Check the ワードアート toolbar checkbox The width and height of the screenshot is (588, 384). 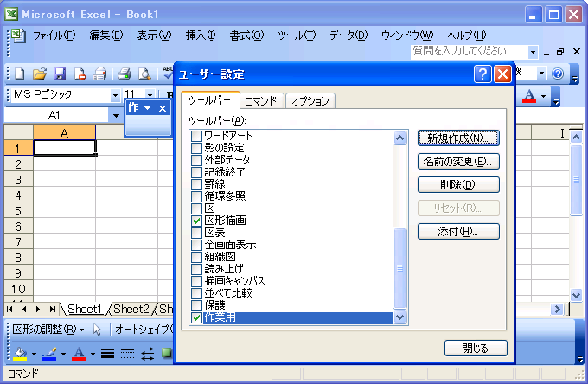click(196, 136)
